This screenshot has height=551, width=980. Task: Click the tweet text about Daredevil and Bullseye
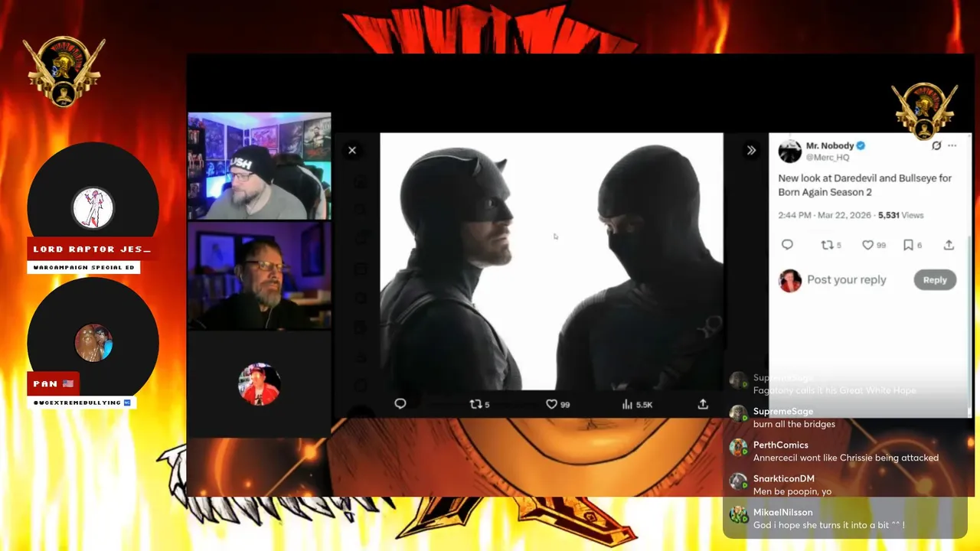click(x=865, y=185)
